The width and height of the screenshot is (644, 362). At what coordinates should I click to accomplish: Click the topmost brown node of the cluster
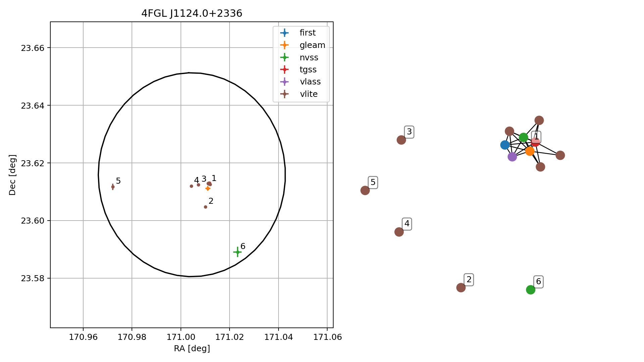tap(539, 120)
